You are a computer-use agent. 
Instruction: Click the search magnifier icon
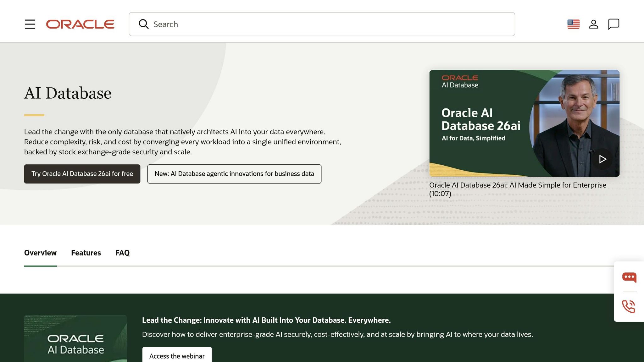click(144, 24)
